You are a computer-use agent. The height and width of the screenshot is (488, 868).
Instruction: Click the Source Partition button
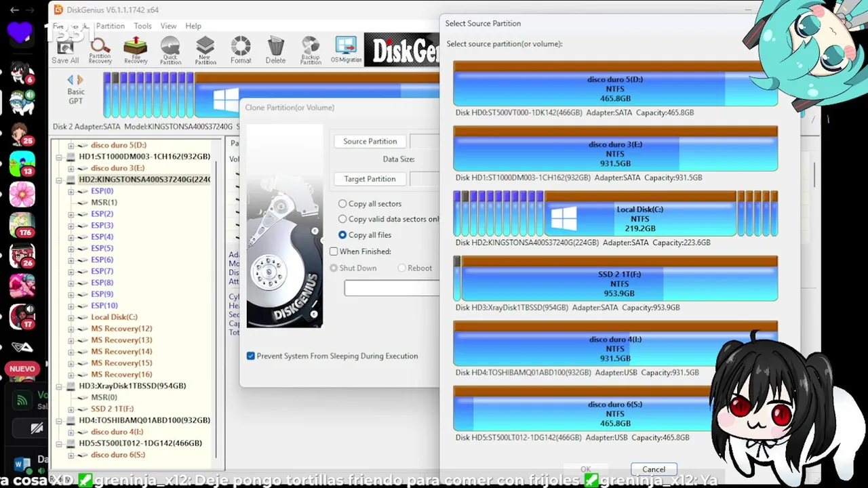pos(370,141)
